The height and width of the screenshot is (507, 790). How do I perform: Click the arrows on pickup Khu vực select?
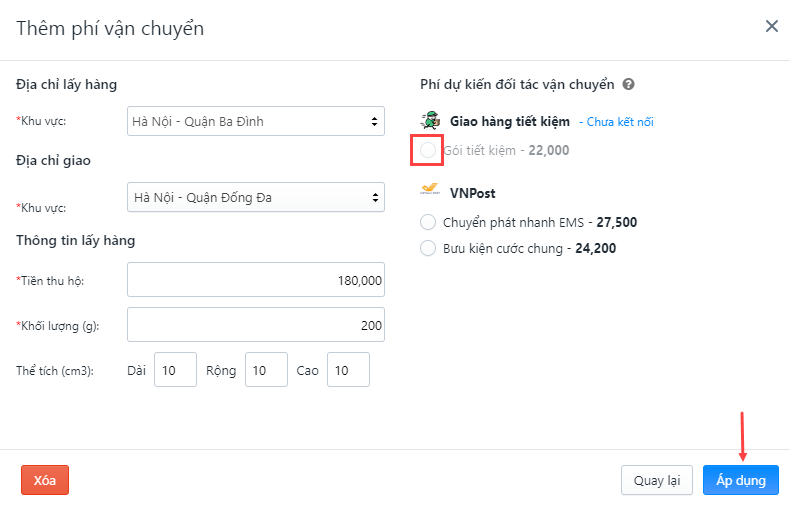point(374,121)
